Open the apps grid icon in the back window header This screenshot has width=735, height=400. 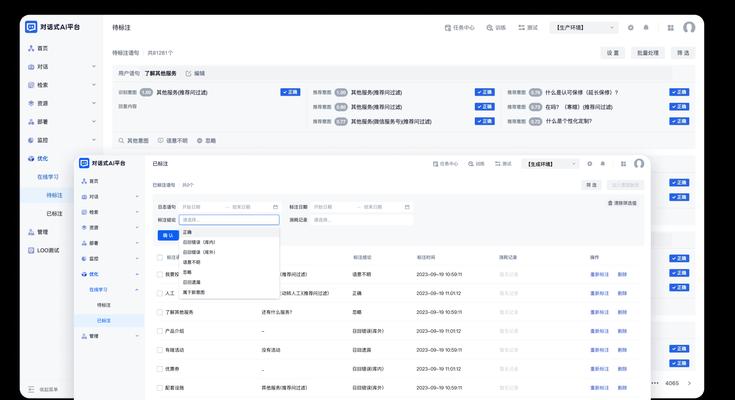tap(670, 28)
